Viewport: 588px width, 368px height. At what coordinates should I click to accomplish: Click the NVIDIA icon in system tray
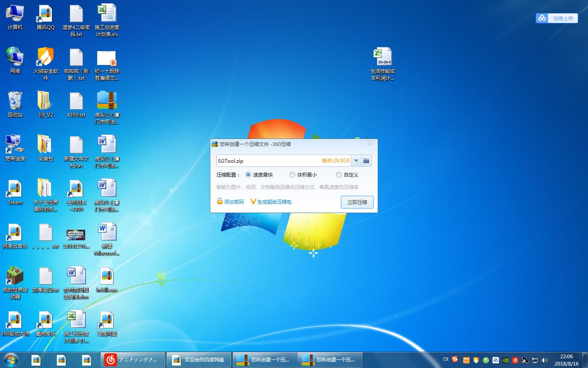(506, 360)
